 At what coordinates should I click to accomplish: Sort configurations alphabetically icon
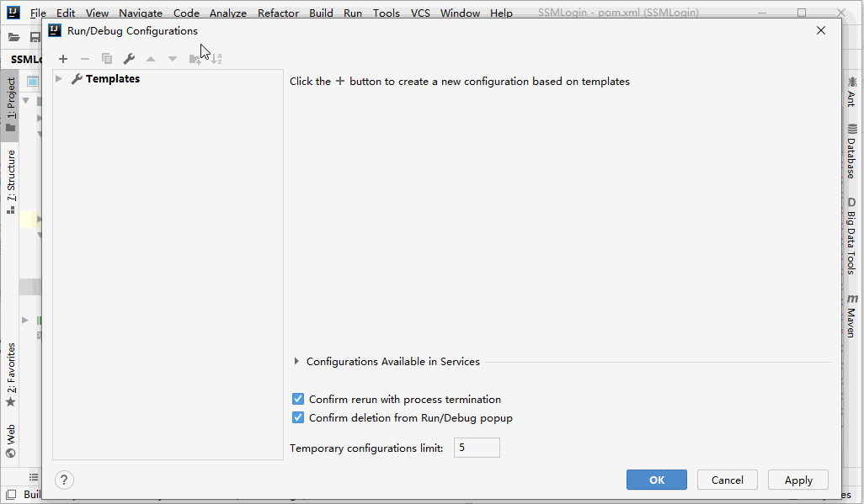click(x=216, y=59)
